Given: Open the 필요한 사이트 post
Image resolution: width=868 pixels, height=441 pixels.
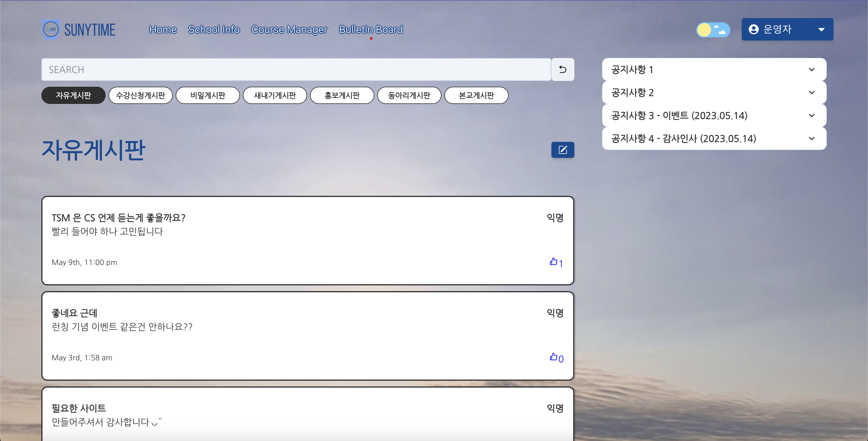Looking at the screenshot, I should click(79, 408).
